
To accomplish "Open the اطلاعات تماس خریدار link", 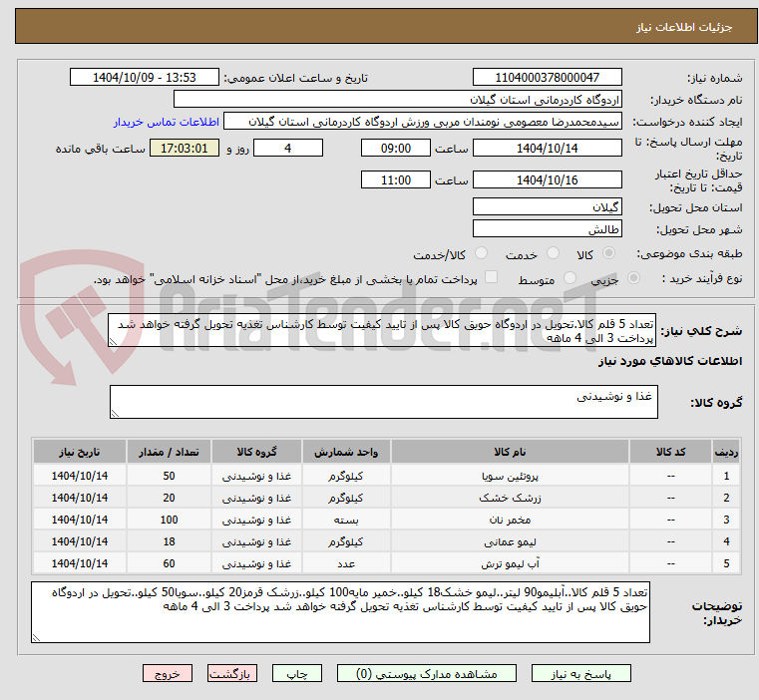I will point(167,122).
